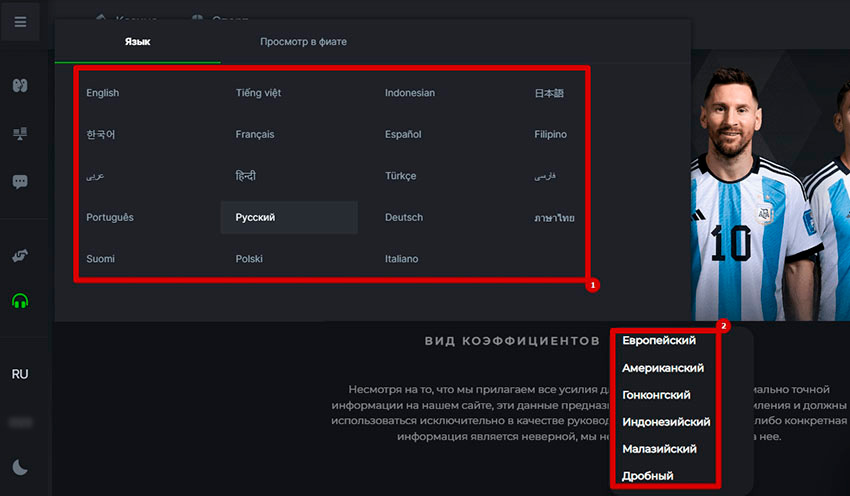Choose Deutsch from language list

(x=404, y=217)
